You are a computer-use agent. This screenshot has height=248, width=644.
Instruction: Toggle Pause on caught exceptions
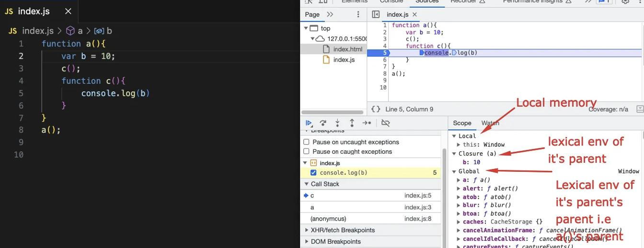(306, 152)
